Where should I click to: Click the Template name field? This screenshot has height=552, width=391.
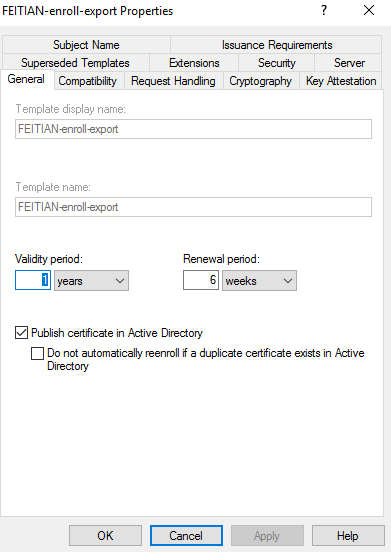click(193, 207)
